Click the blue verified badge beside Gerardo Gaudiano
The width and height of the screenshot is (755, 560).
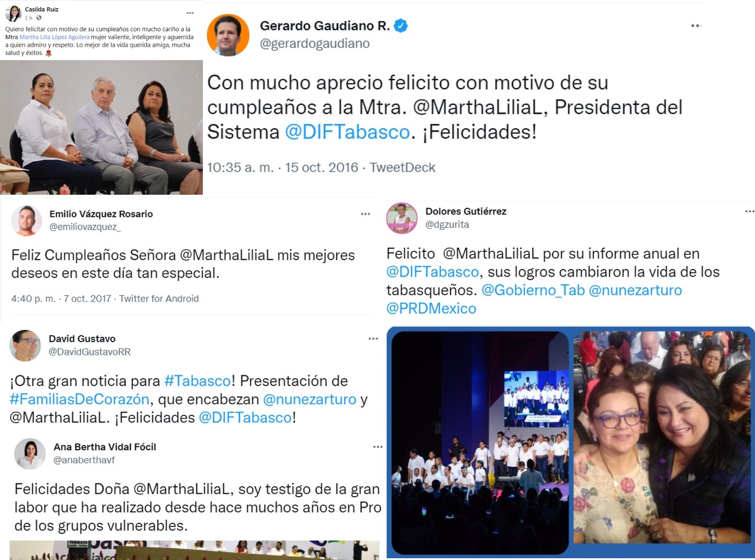401,26
